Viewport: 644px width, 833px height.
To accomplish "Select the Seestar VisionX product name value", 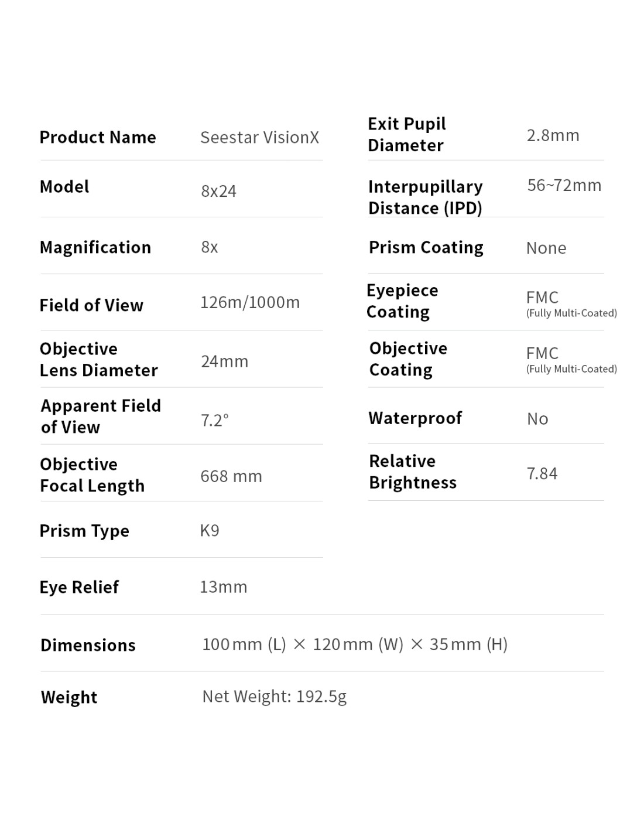I will coord(259,137).
